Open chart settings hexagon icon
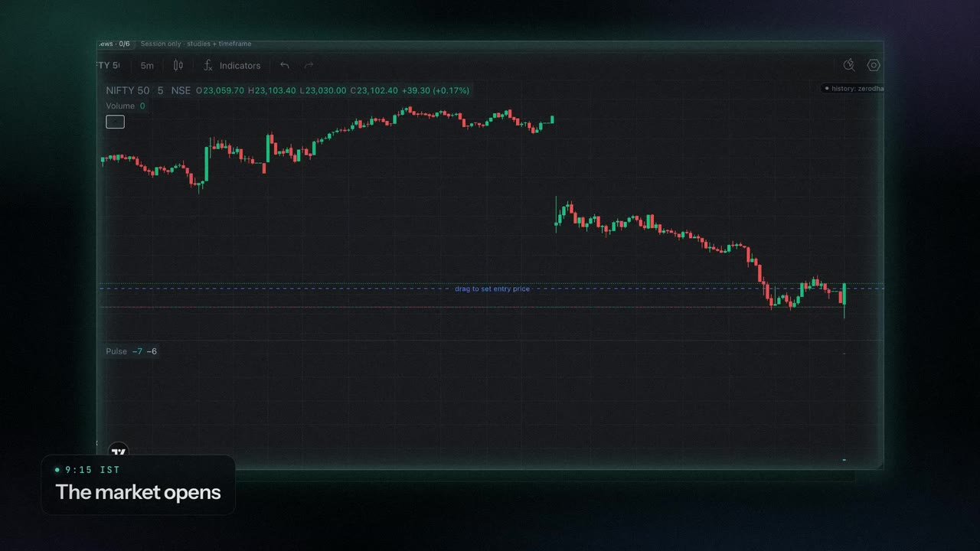The width and height of the screenshot is (980, 551). click(x=874, y=66)
